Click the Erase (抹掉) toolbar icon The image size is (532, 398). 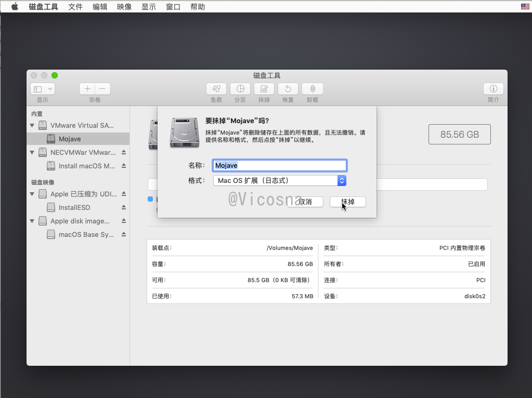264,89
